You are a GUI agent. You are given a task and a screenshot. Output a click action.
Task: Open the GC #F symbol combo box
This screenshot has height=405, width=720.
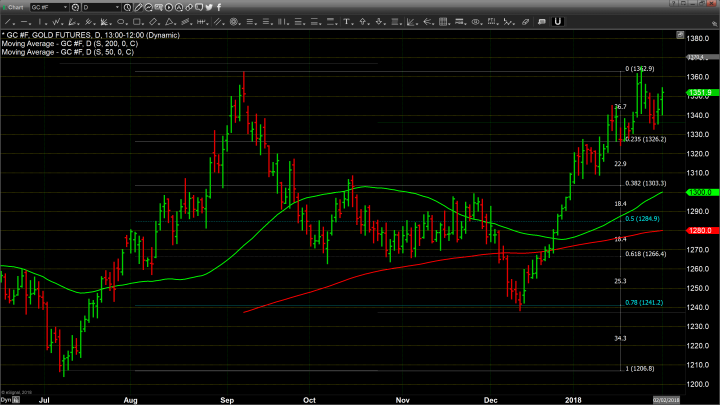click(x=49, y=7)
